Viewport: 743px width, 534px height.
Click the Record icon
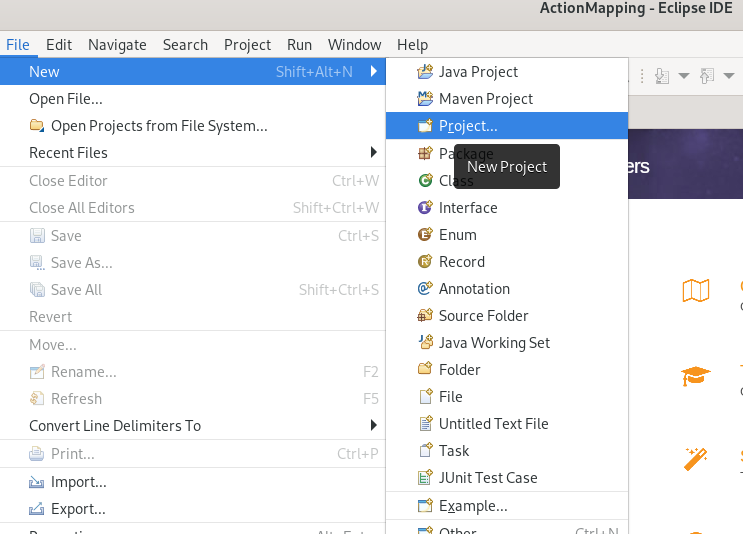tap(425, 261)
